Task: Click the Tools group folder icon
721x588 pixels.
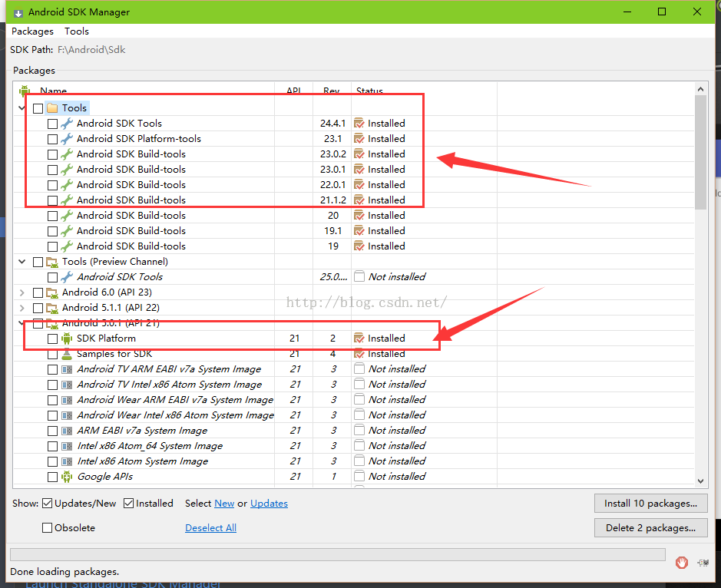Action: (x=52, y=108)
